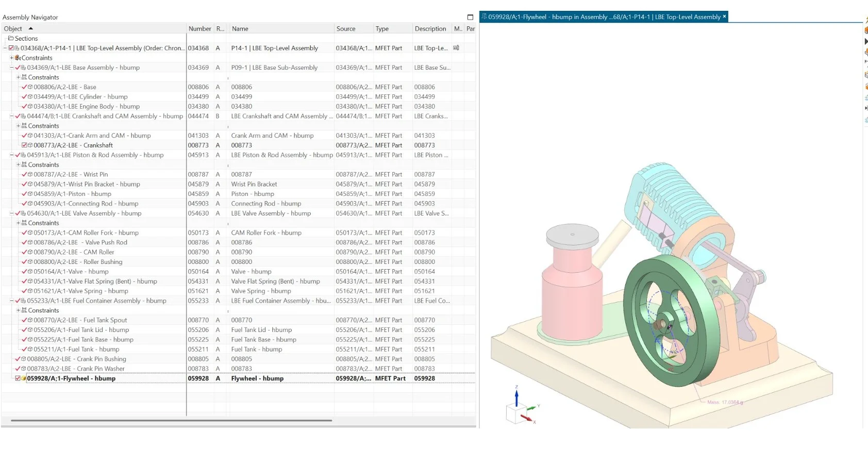Click the part icon beside 008806 LBE - Base

coord(30,87)
